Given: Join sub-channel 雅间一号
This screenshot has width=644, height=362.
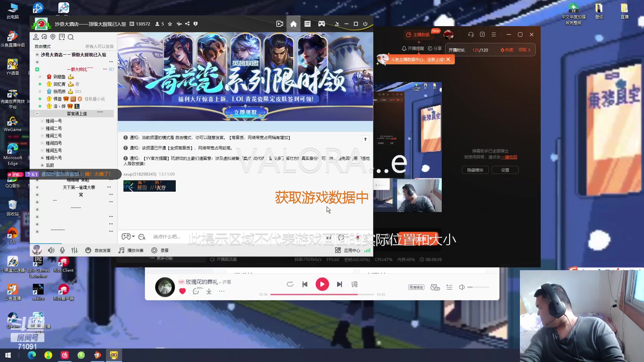Looking at the screenshot, I should (x=54, y=121).
